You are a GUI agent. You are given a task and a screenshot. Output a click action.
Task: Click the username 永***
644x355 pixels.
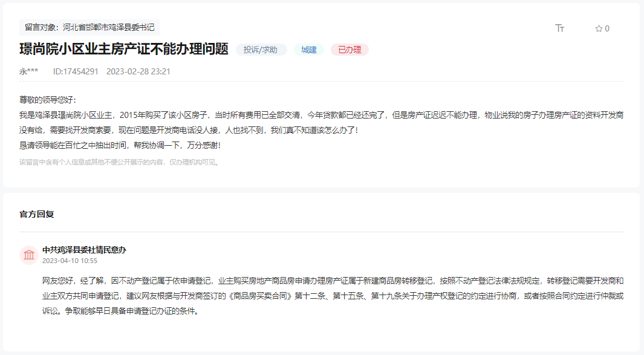29,71
